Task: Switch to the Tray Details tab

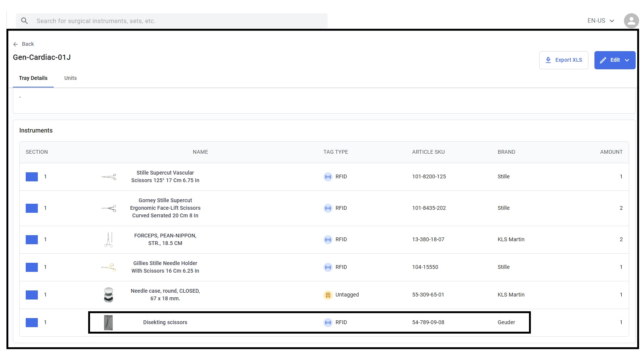Action: [x=33, y=78]
